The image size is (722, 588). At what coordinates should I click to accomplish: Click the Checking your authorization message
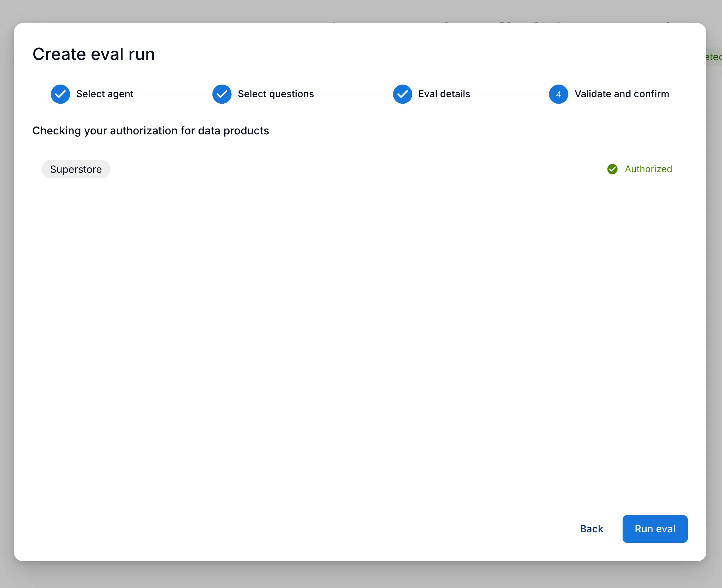click(150, 131)
